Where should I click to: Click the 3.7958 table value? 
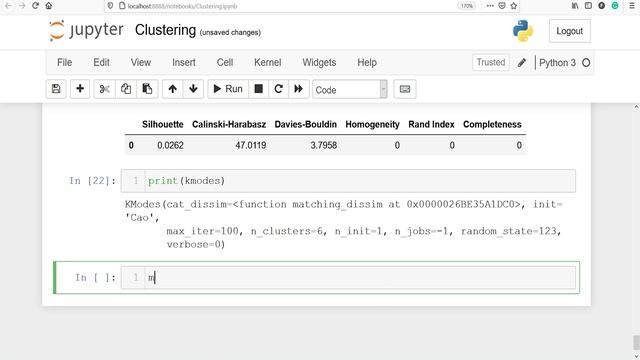pyautogui.click(x=324, y=145)
